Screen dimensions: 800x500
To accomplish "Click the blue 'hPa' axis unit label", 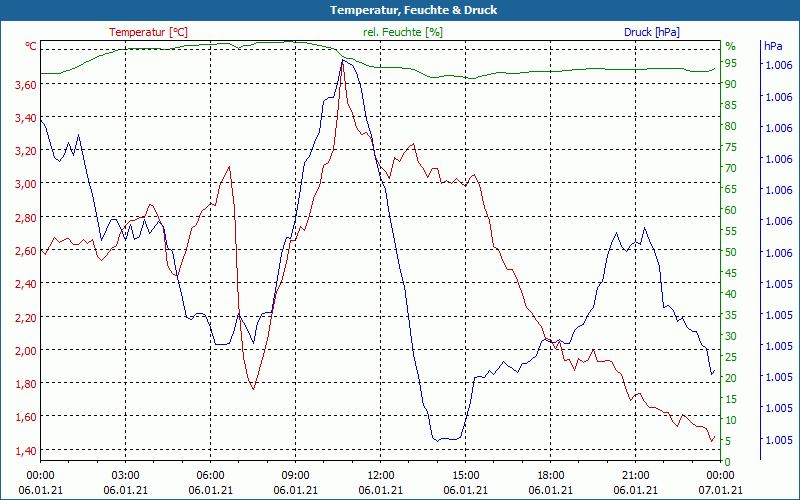I will coord(773,46).
